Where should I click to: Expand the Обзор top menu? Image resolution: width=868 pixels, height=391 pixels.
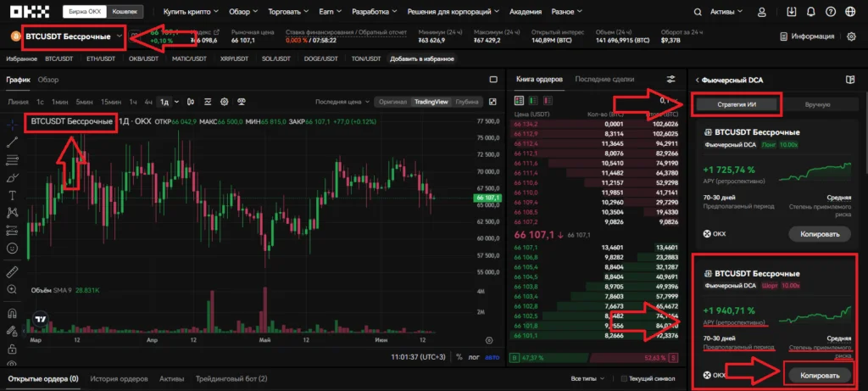click(243, 12)
